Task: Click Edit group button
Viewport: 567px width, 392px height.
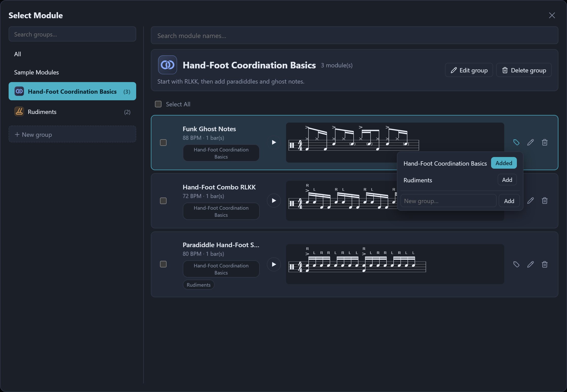Action: (x=469, y=70)
